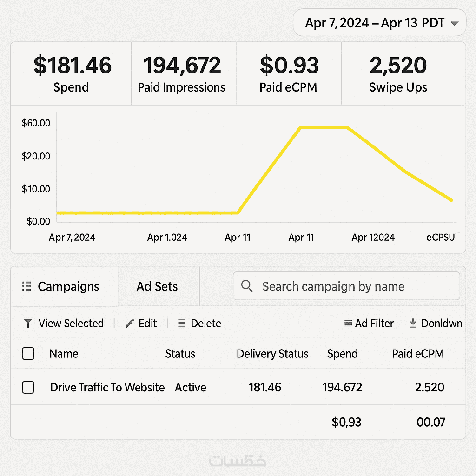The height and width of the screenshot is (476, 476).
Task: Click the Download arrow icon
Action: [413, 323]
